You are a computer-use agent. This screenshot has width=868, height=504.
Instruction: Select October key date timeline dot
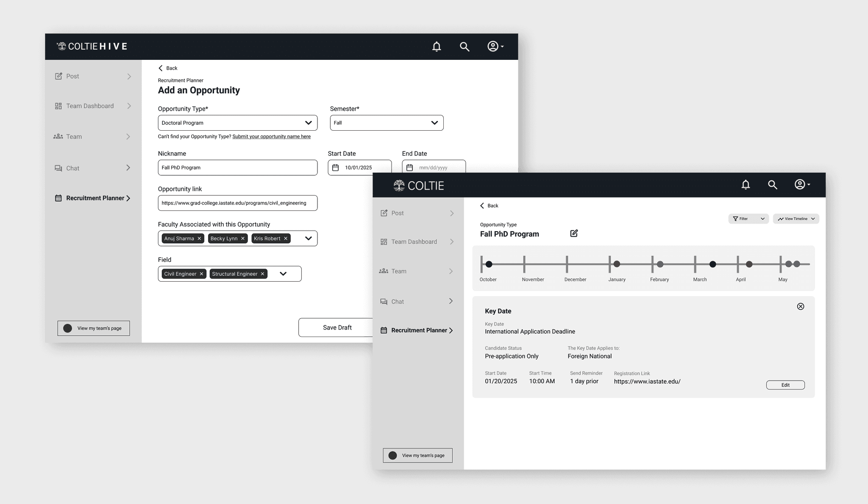(489, 264)
